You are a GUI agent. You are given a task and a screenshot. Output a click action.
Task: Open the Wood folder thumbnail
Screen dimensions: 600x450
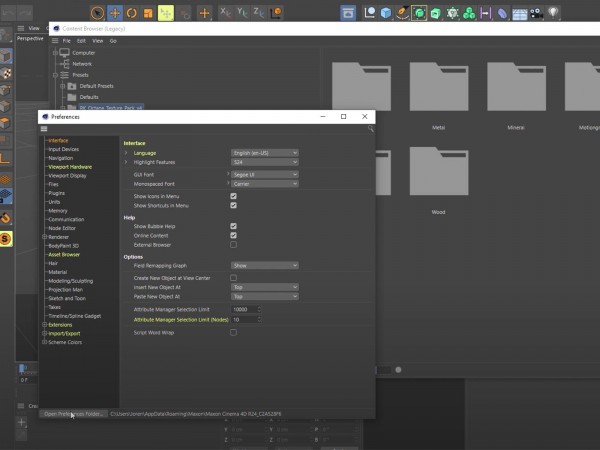439,171
